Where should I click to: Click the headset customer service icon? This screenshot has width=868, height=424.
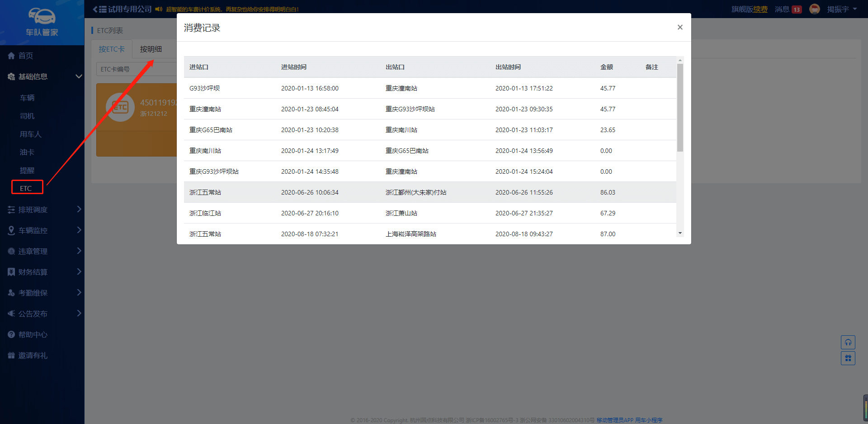pos(848,342)
